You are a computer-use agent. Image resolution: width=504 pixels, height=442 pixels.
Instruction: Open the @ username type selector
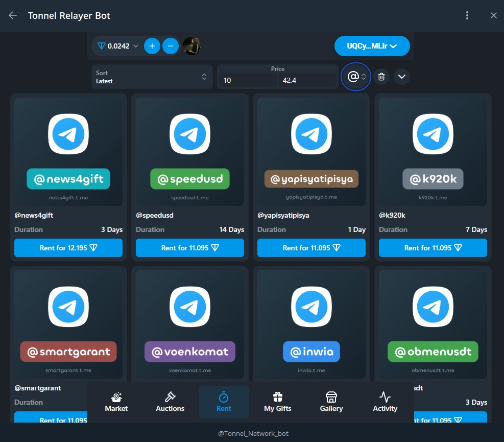click(356, 77)
